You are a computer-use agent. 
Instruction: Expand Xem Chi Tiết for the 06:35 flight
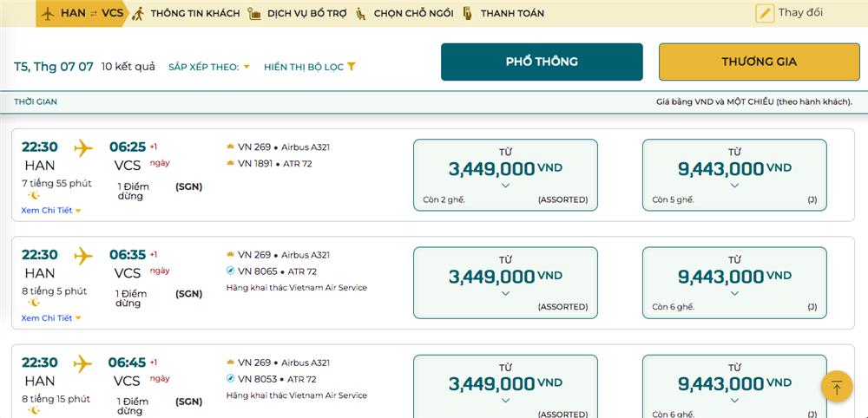[x=51, y=318]
